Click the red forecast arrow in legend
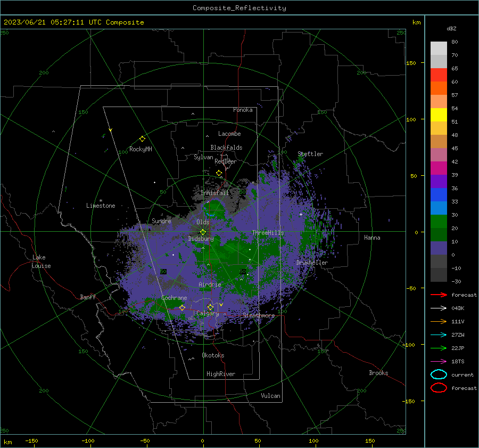479x448 pixels. (x=439, y=295)
